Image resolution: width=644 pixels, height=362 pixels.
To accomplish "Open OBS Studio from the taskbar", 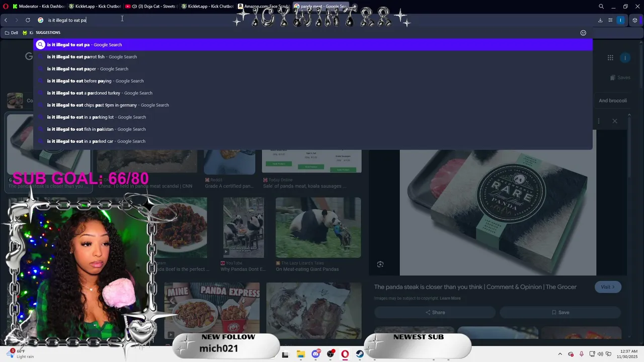I will pyautogui.click(x=331, y=354).
